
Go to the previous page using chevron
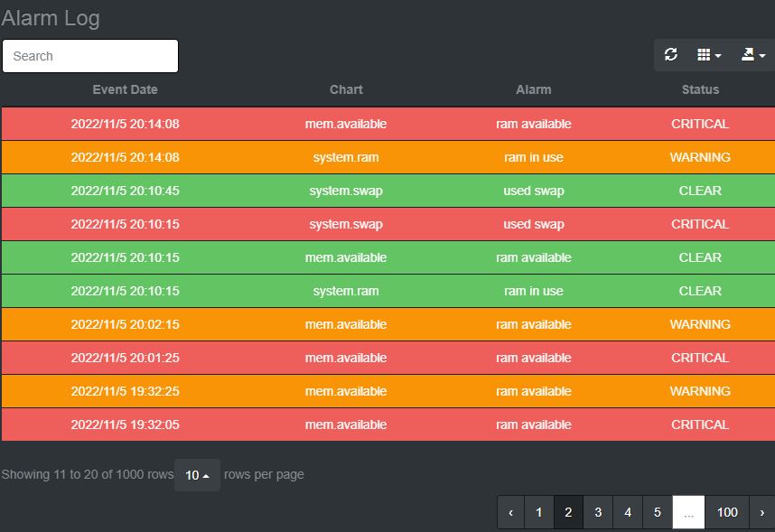510,512
